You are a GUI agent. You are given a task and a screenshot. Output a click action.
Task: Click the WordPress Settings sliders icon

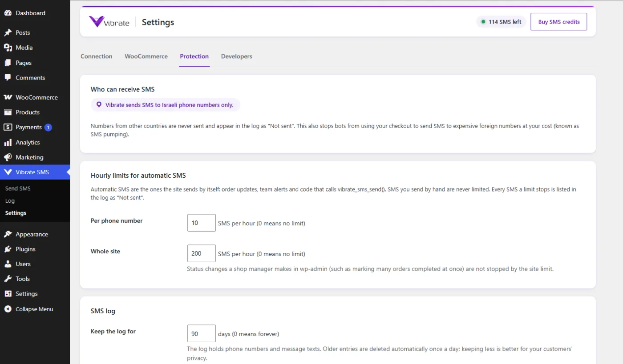8,294
